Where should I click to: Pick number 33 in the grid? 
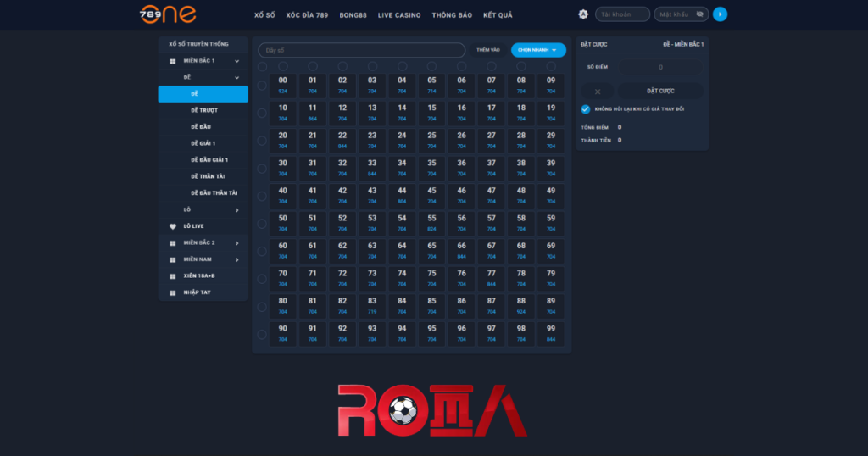[x=372, y=169]
